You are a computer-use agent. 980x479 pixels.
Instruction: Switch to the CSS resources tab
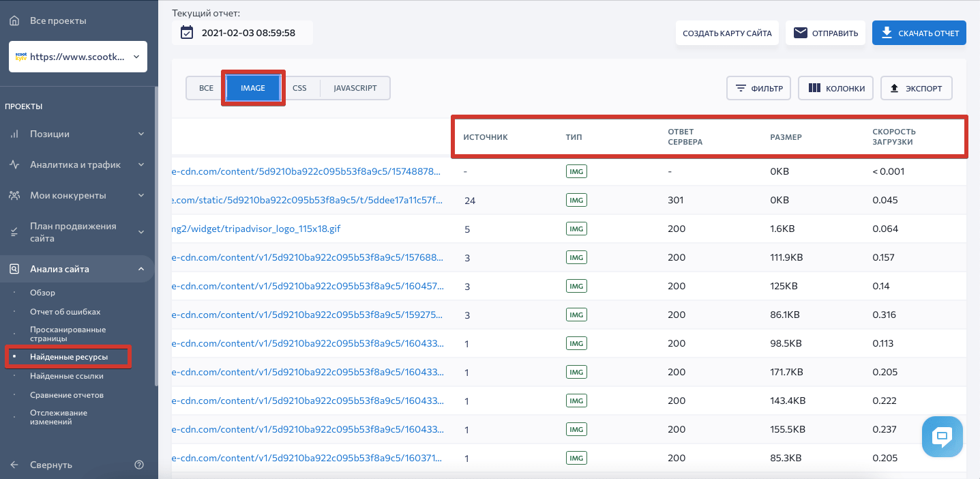(x=299, y=88)
